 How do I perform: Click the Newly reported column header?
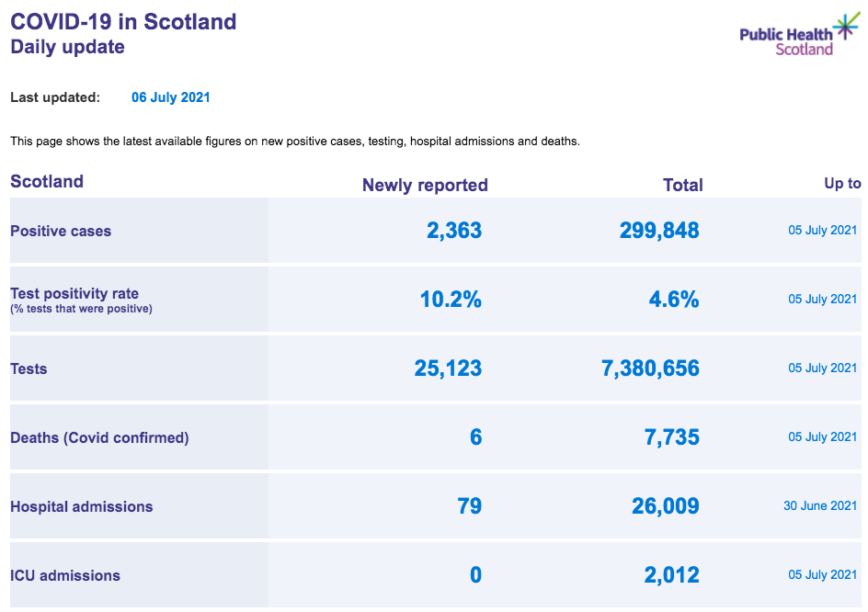pos(425,185)
